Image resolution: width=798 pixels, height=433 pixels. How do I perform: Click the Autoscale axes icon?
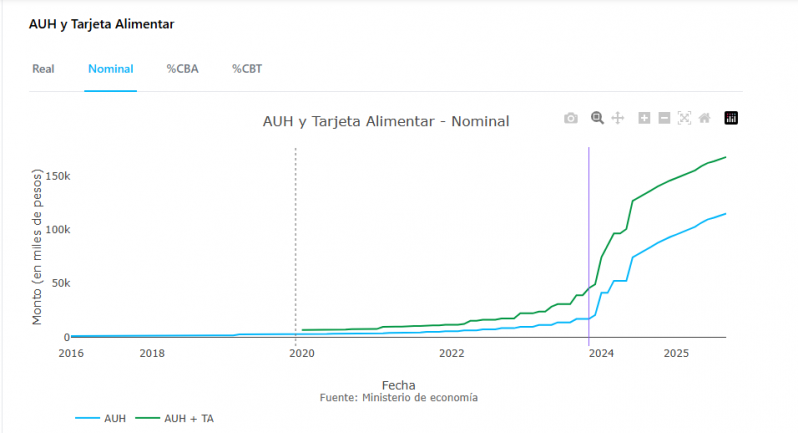[684, 118]
